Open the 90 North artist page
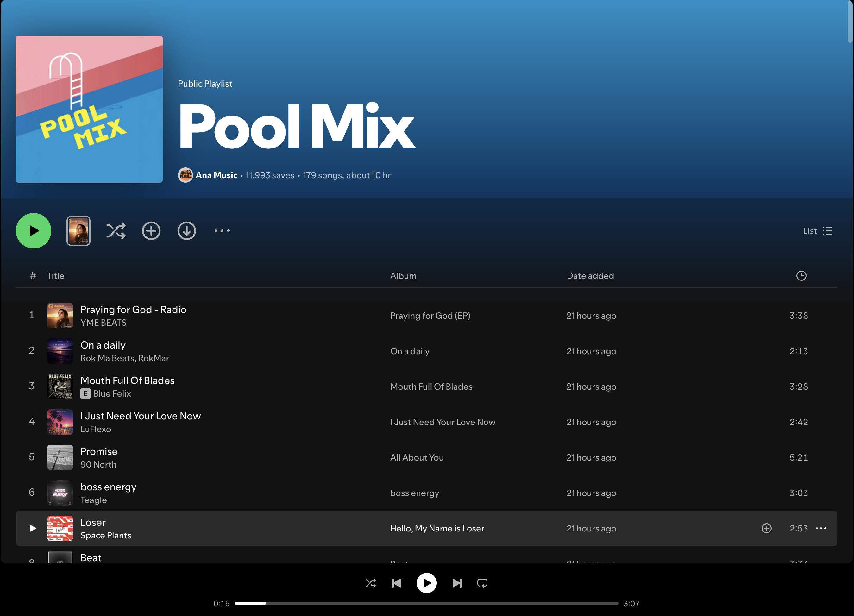This screenshot has height=616, width=854. point(98,464)
